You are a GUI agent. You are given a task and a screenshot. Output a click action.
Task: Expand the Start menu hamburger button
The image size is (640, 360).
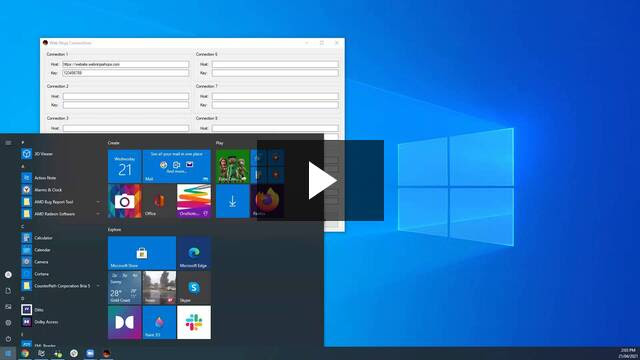click(x=8, y=143)
